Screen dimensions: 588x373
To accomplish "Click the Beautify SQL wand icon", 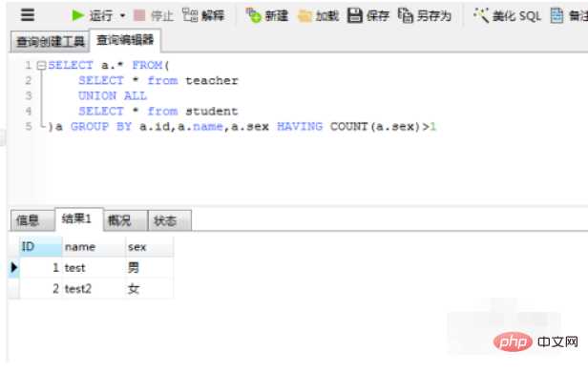I will tap(481, 15).
